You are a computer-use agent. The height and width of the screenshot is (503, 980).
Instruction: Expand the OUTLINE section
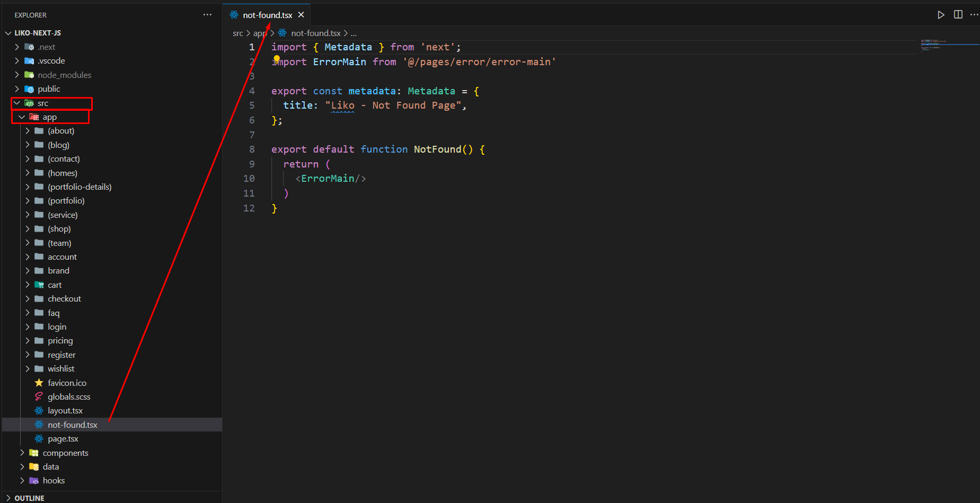tap(29, 498)
